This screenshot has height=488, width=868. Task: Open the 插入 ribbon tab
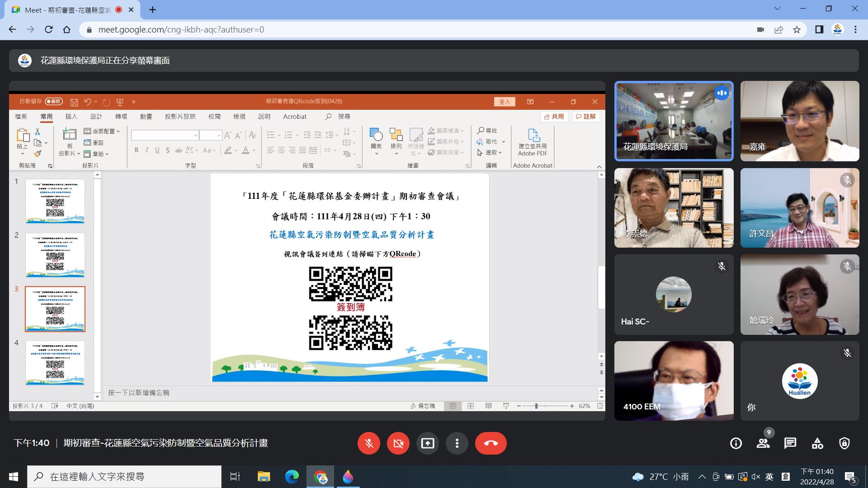[x=71, y=117]
